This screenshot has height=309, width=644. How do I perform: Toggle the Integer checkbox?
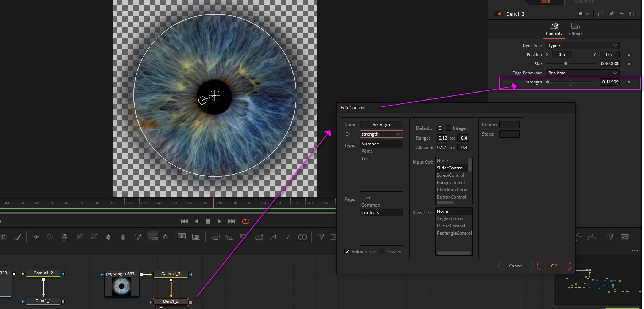pos(448,128)
